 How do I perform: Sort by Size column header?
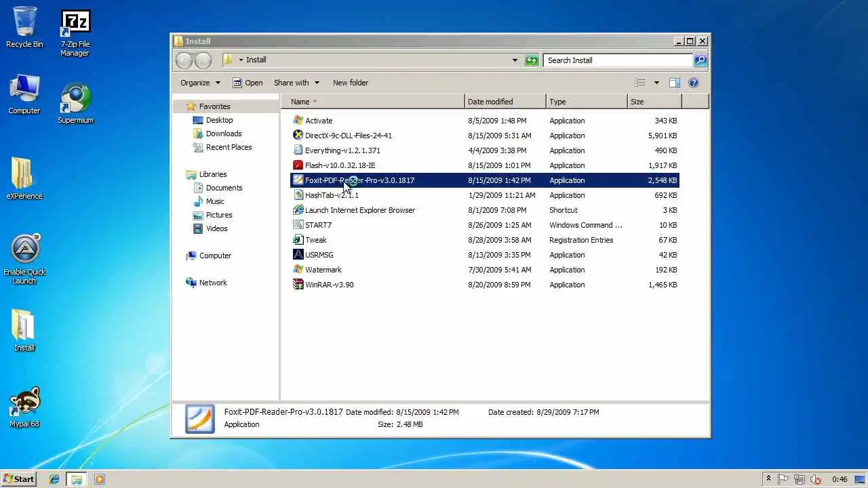pyautogui.click(x=654, y=102)
